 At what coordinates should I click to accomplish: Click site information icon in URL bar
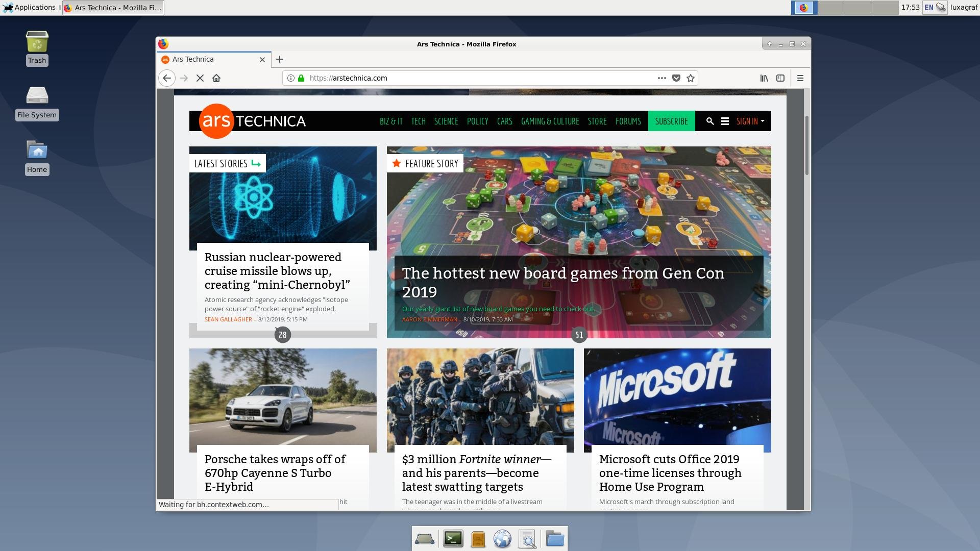[x=290, y=78]
